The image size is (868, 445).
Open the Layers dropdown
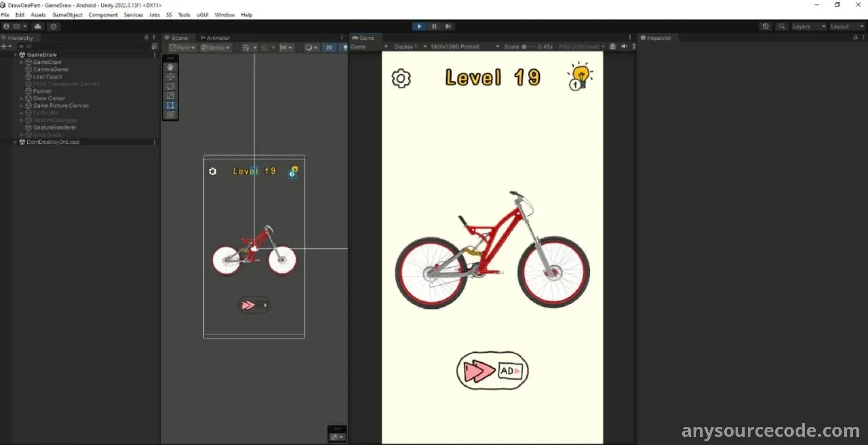click(808, 27)
